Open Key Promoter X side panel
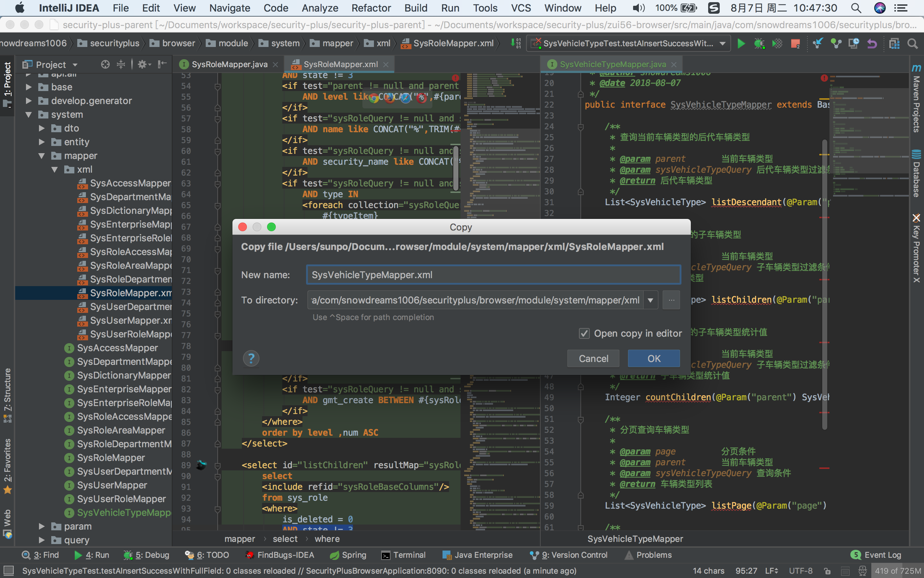 (916, 248)
